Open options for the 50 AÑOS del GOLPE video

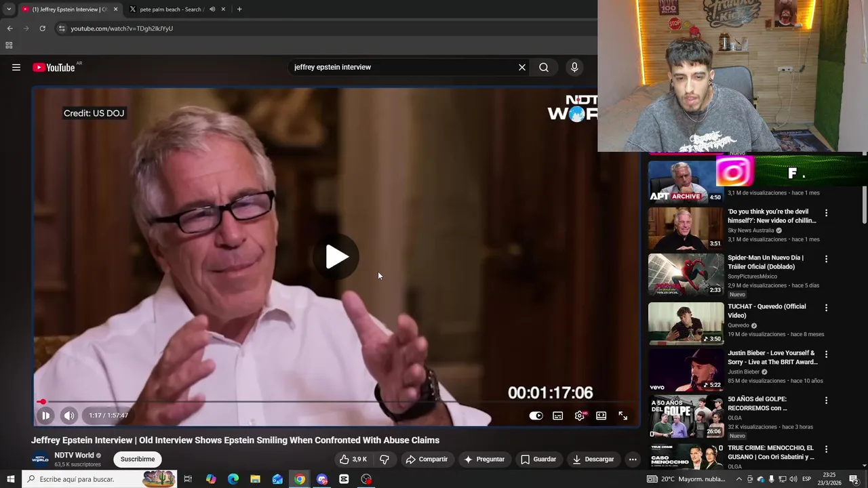pyautogui.click(x=826, y=401)
